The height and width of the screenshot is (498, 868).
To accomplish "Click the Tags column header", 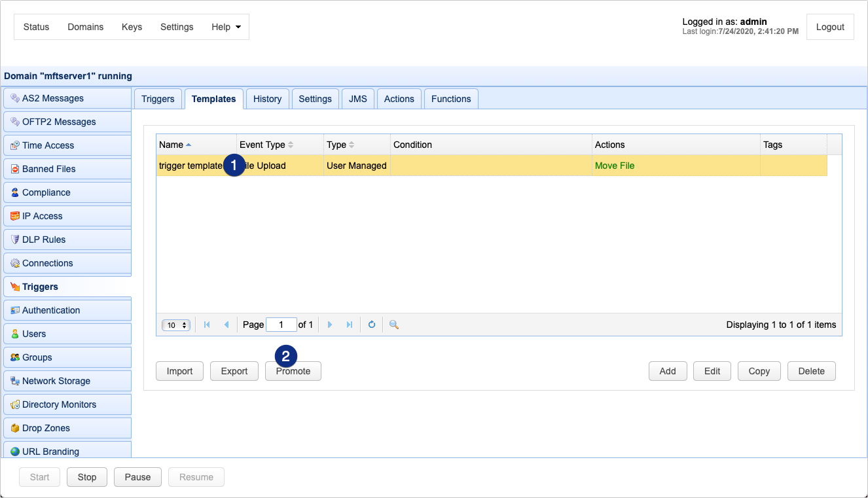I will click(x=793, y=145).
